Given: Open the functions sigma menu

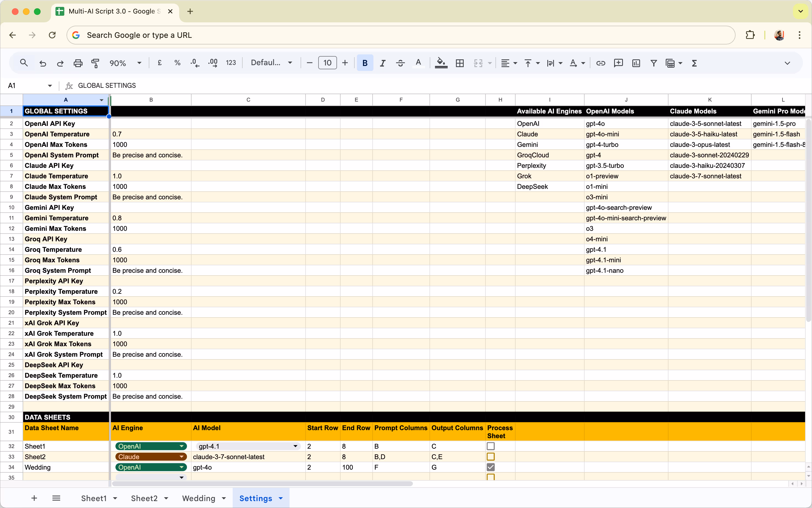Looking at the screenshot, I should [694, 63].
